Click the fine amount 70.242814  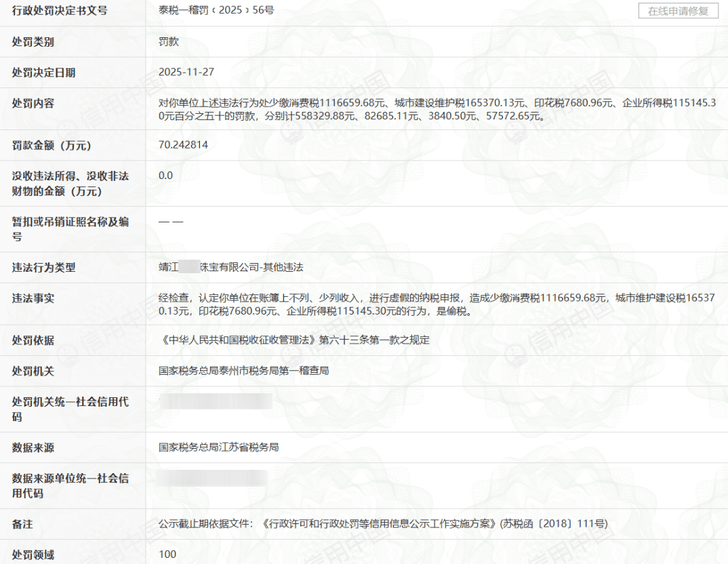coord(183,145)
